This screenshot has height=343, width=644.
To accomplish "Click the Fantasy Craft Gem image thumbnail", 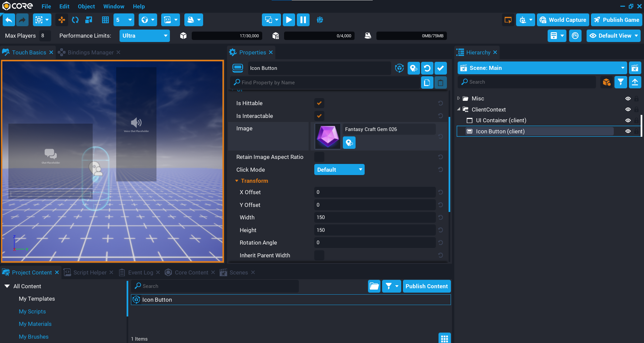I will click(x=328, y=136).
